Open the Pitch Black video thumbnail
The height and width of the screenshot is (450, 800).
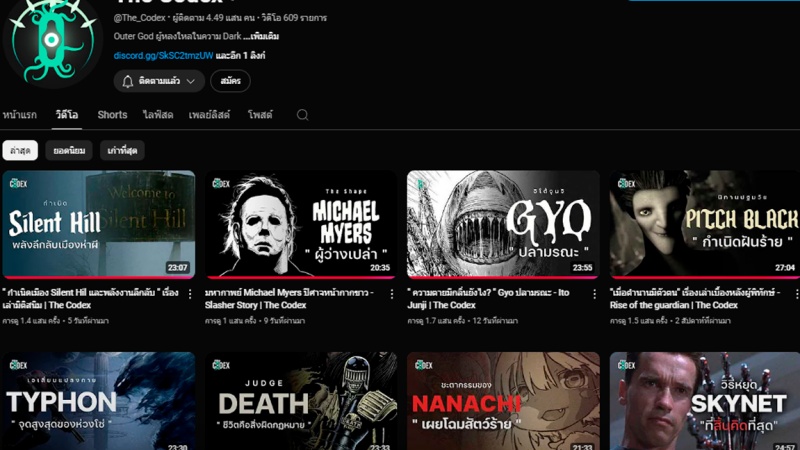click(705, 224)
